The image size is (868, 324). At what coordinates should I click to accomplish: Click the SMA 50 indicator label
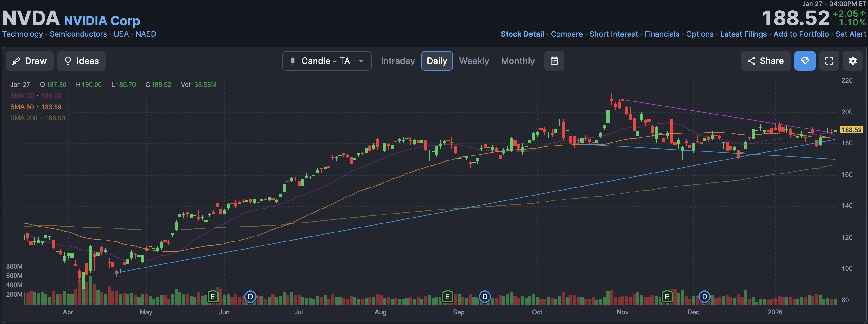(22, 107)
